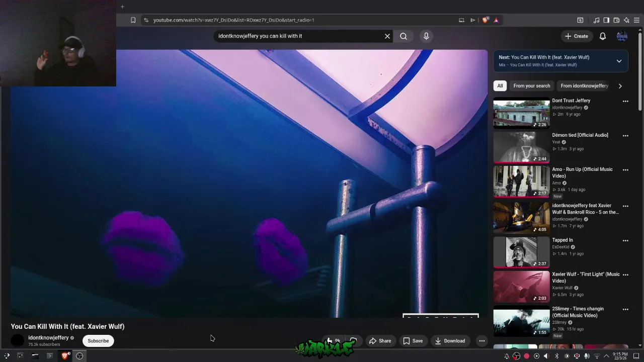Download this video
Viewport: 644px width, 362px height.
[450, 341]
